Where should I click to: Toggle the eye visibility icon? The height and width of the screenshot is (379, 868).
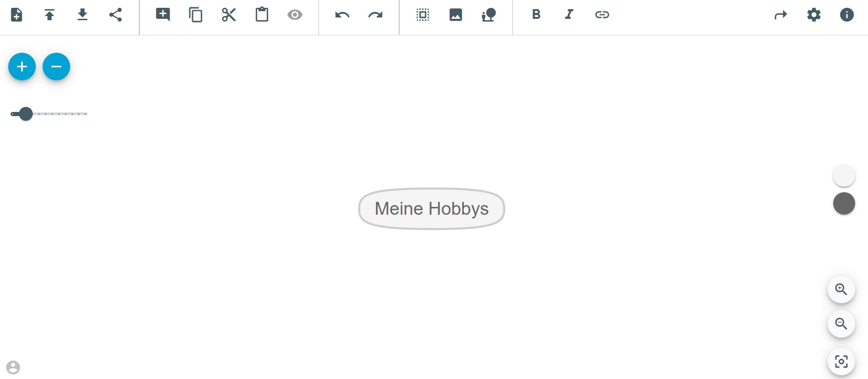[295, 15]
